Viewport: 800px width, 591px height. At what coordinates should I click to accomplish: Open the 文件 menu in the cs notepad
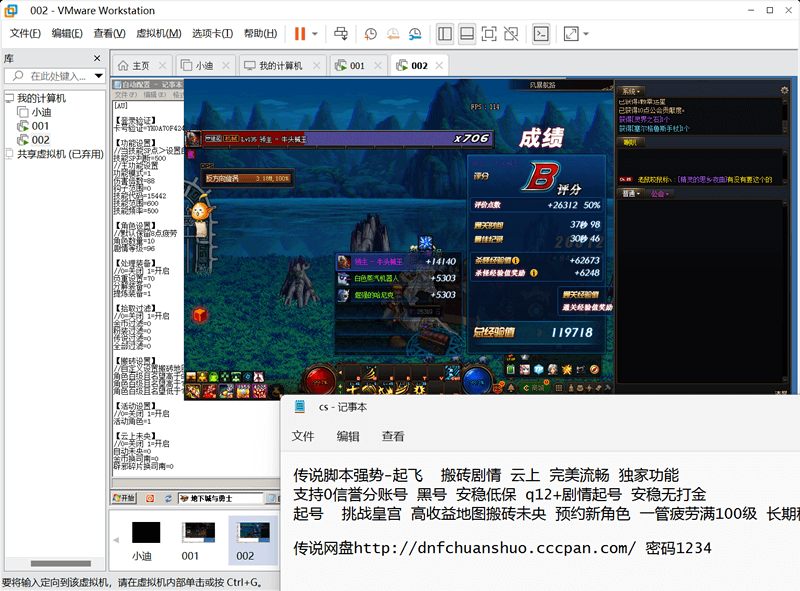click(x=303, y=436)
